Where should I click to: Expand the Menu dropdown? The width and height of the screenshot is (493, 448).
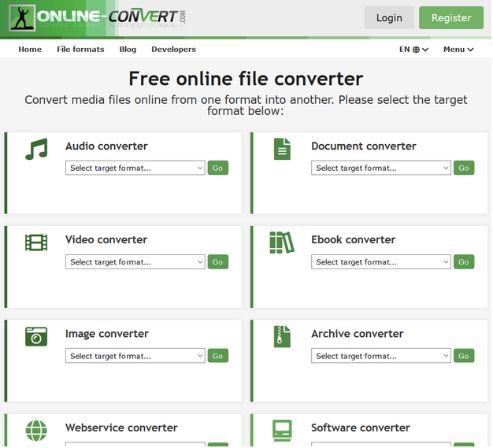[458, 49]
